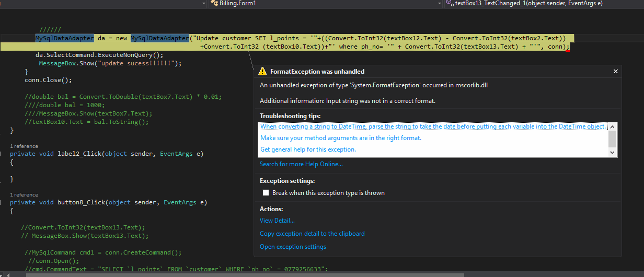Click the '////MessageBox.Show(textBox7.Text);' comment
Screen dimensions: 644x277
[88, 113]
